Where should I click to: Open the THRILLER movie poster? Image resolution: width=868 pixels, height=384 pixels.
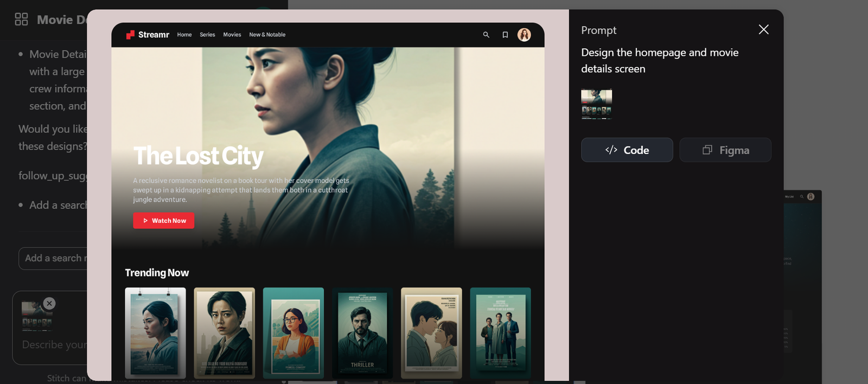tap(362, 332)
